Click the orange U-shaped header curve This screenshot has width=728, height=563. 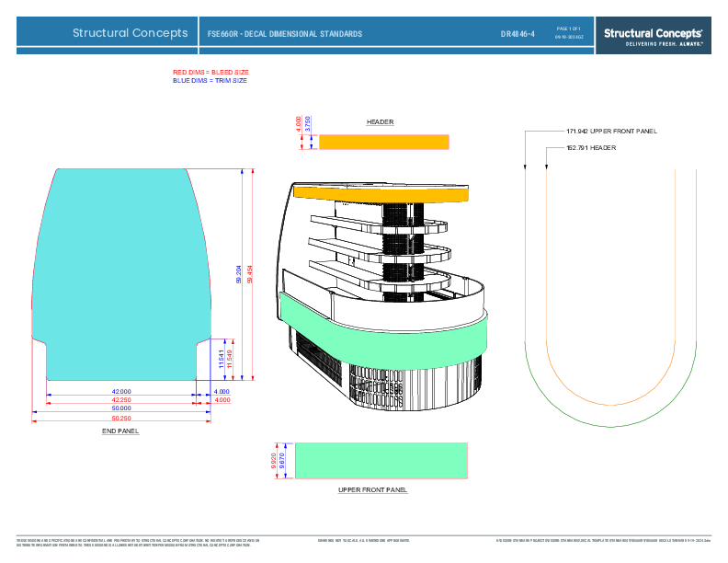pyautogui.click(x=610, y=405)
